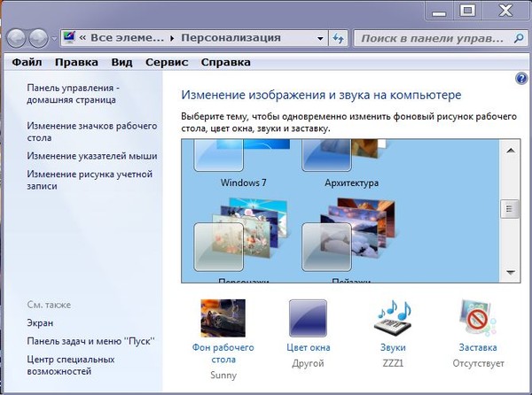Select the Пейзажи theme thumbnail
Screen dimensions: 532x395
click(x=348, y=235)
